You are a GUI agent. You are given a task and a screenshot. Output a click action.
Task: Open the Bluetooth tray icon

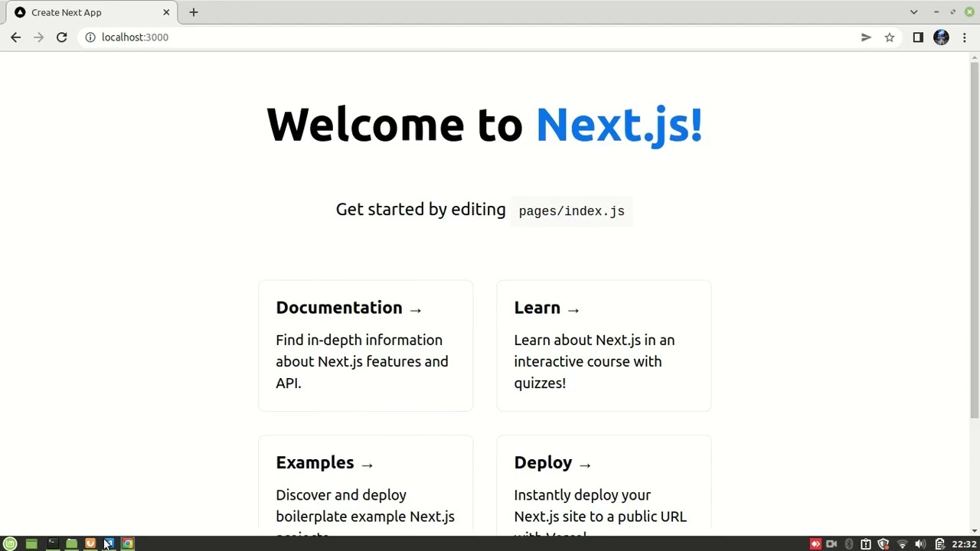pos(848,544)
